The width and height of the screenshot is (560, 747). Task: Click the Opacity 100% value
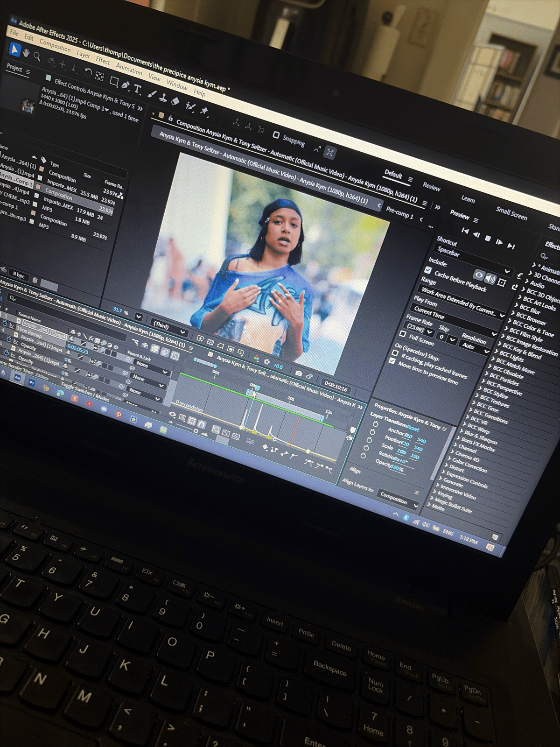point(397,467)
